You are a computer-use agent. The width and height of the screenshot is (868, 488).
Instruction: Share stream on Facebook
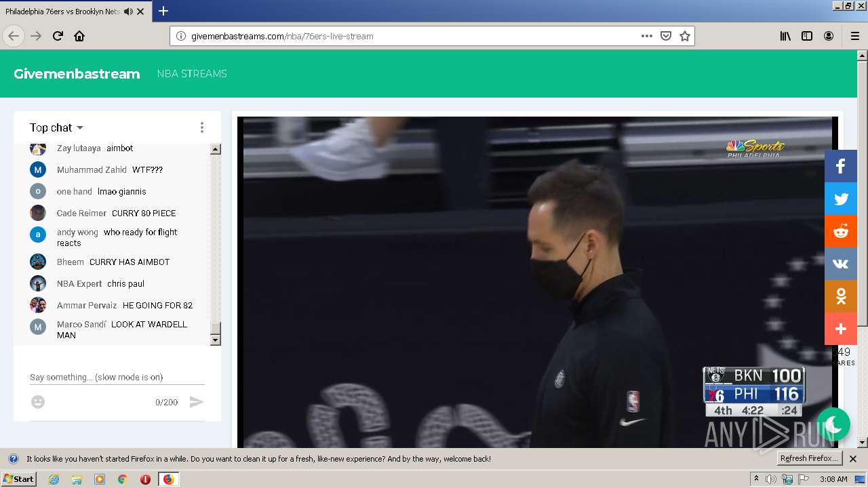(841, 166)
